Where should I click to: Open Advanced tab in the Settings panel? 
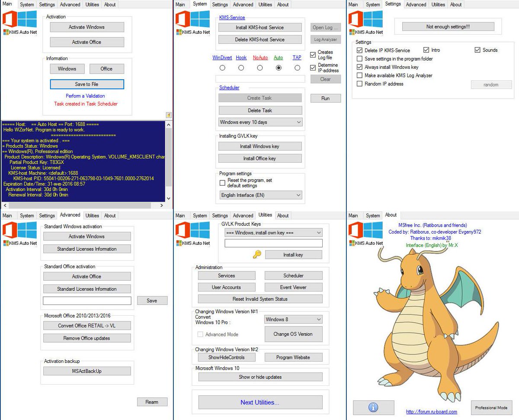(x=416, y=5)
